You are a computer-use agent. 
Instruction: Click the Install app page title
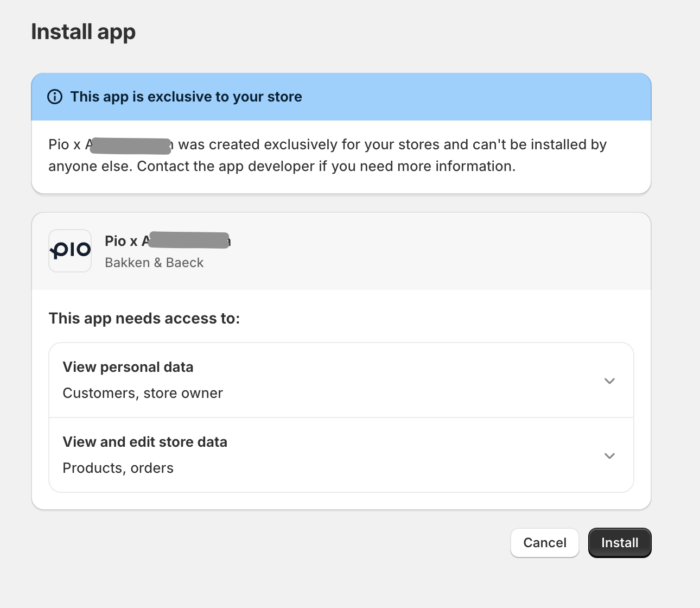(83, 32)
